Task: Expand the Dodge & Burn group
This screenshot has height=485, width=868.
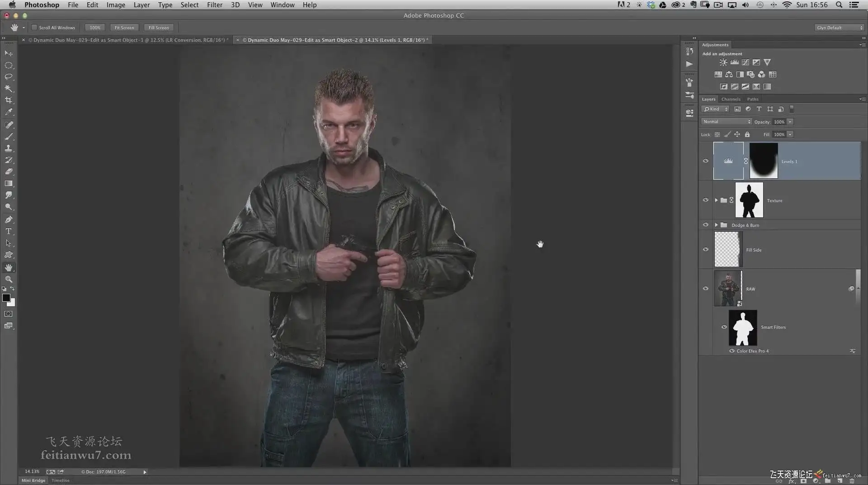Action: click(716, 225)
